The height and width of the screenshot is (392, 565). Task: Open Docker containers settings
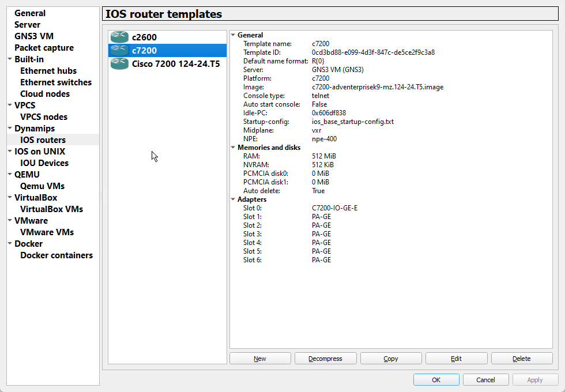[x=56, y=255]
